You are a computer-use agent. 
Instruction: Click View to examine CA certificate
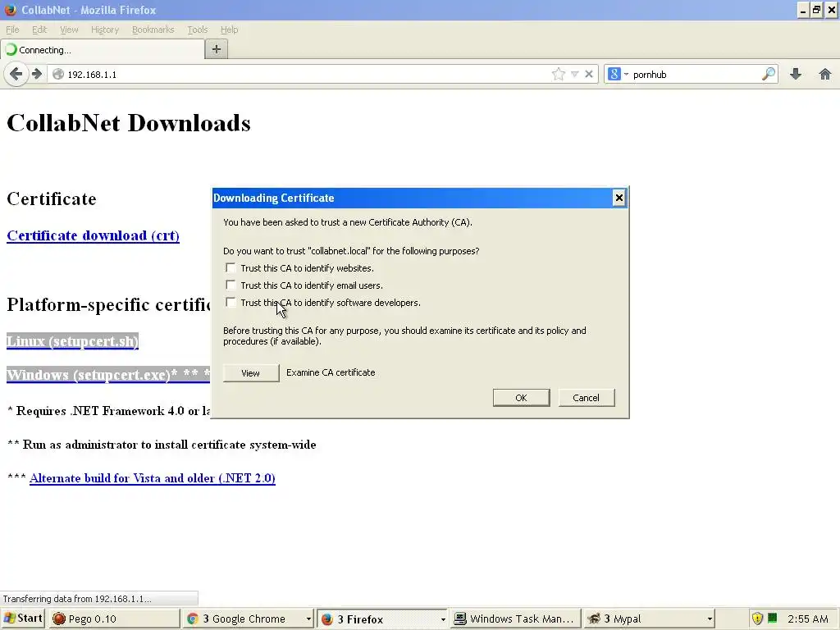(x=251, y=373)
